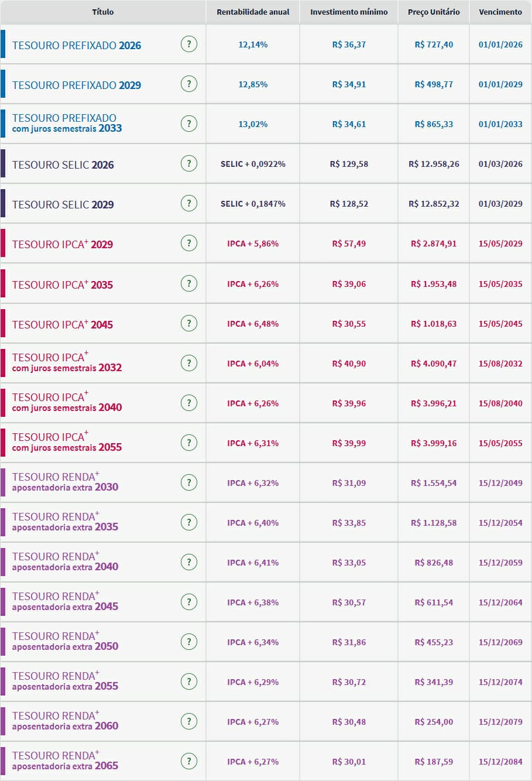Open the Tesouro Prefixado 2026 title
The image size is (532, 781).
77,46
